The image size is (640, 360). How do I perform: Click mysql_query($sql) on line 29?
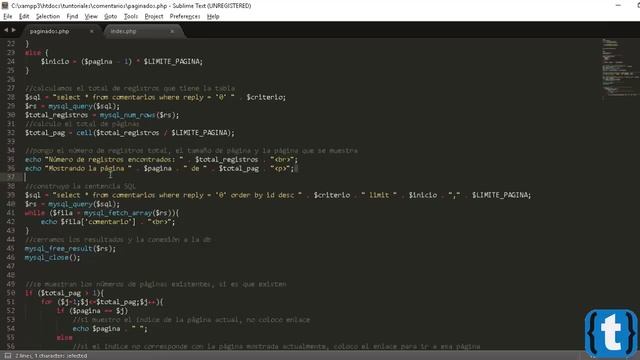(83, 106)
